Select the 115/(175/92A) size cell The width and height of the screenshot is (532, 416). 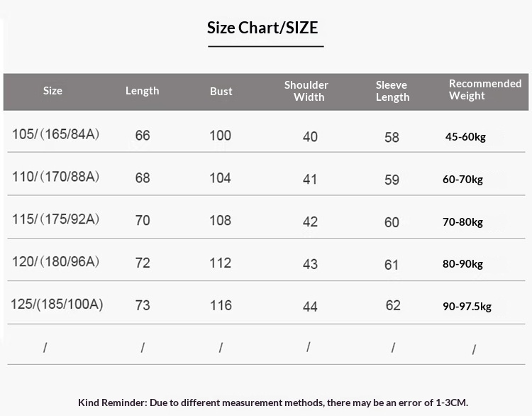tap(55, 219)
